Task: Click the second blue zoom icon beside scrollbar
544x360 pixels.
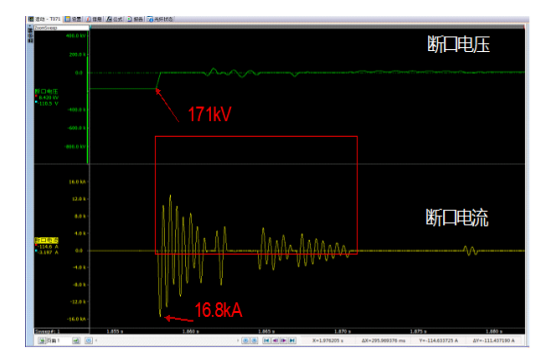Action: point(254,340)
